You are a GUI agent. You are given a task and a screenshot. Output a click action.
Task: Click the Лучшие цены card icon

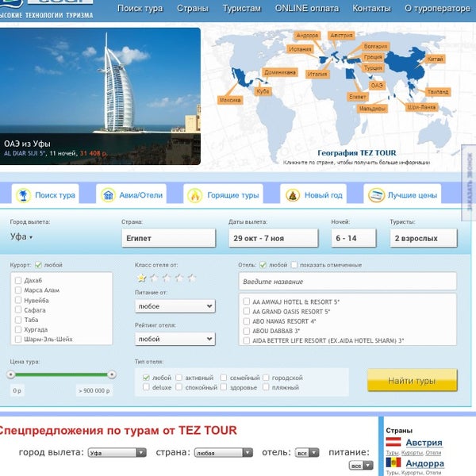tap(375, 194)
